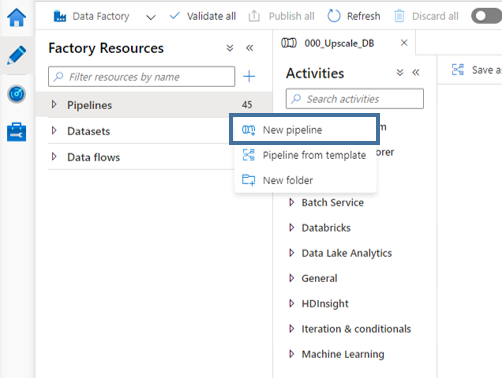This screenshot has height=378, width=502.
Task: Focus the Search activities field
Action: click(x=355, y=99)
